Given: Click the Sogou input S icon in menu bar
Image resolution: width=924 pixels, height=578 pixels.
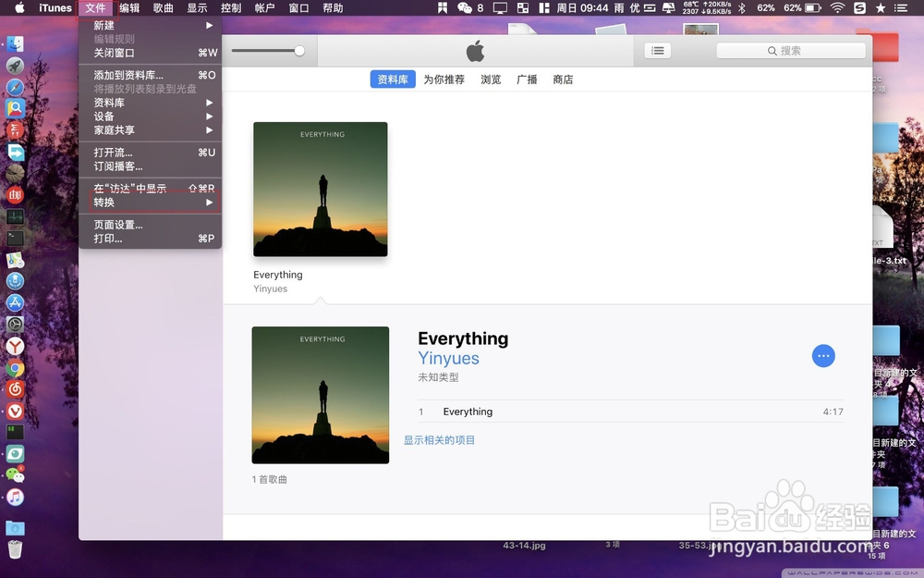Looking at the screenshot, I should tap(859, 7).
